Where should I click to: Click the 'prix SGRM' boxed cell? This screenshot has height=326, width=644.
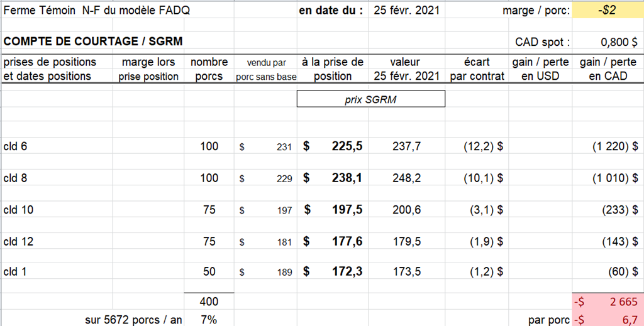[370, 99]
